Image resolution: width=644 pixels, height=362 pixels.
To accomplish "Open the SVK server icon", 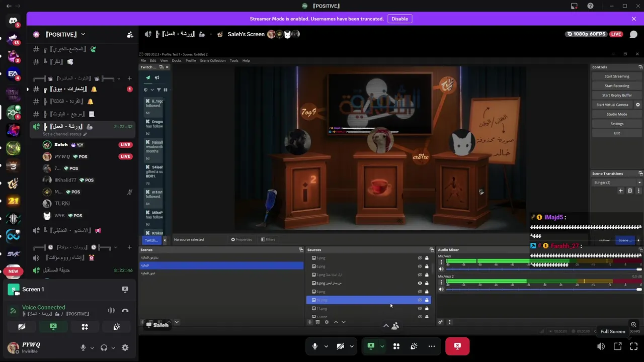I will tap(13, 253).
